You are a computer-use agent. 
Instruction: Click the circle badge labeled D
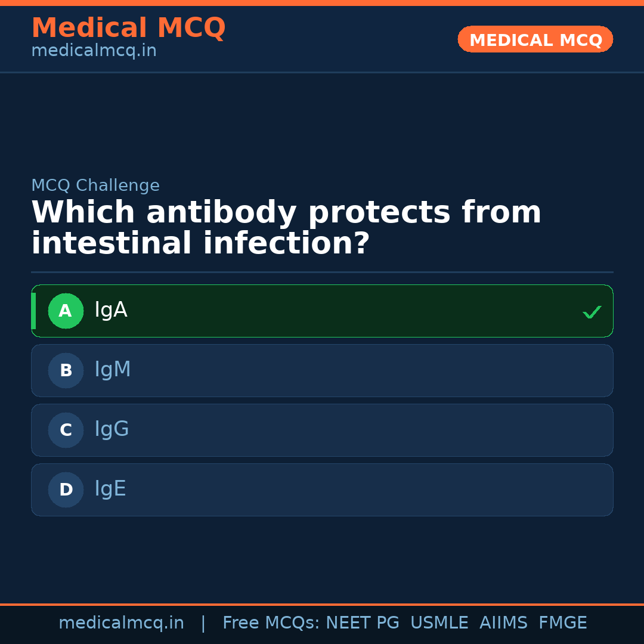pyautogui.click(x=66, y=490)
